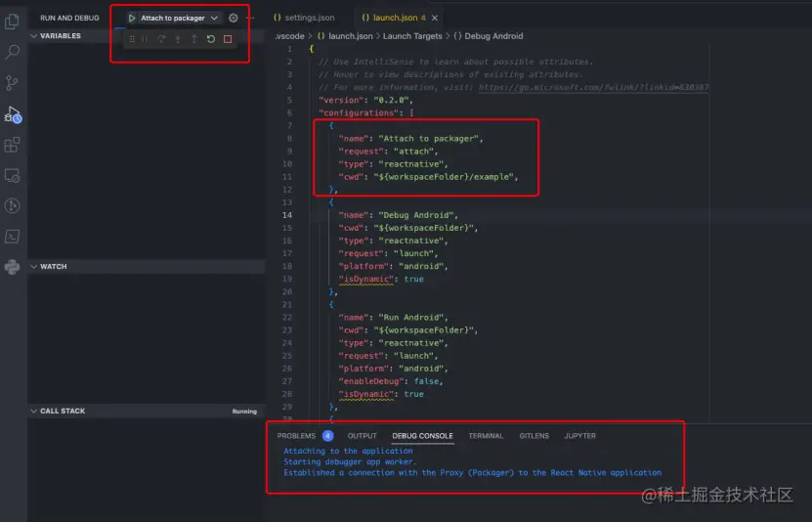This screenshot has width=812, height=523.
Task: Click the "Attach to packager" name value in code
Action: (428, 139)
